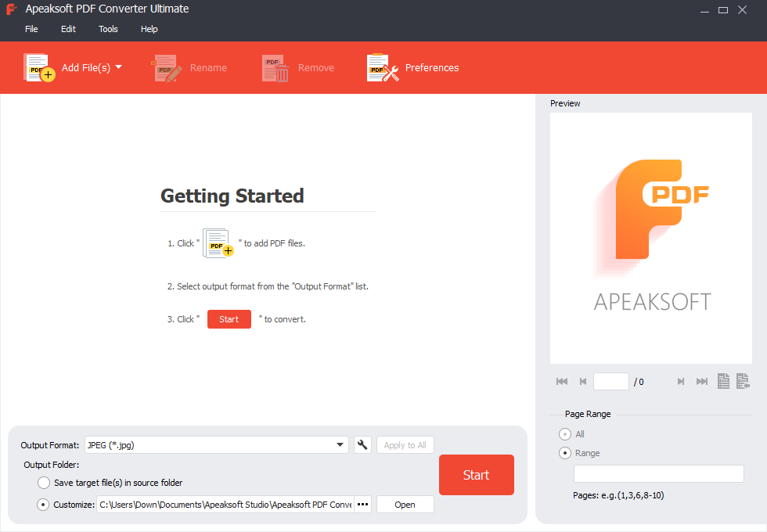Click the large red Start button

pyautogui.click(x=477, y=475)
